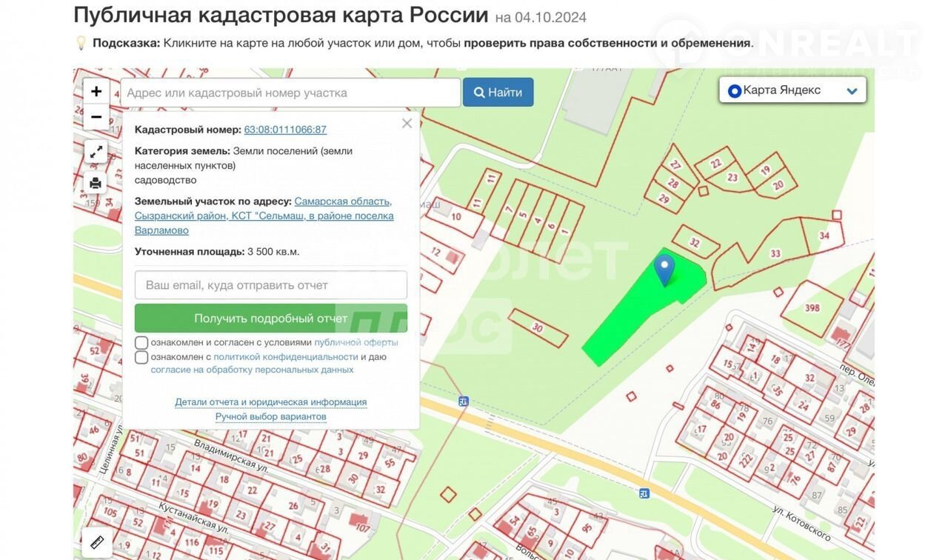Open Ручной выбор вариантов link
Image resolution: width=948 pixels, height=560 pixels.
point(271,416)
